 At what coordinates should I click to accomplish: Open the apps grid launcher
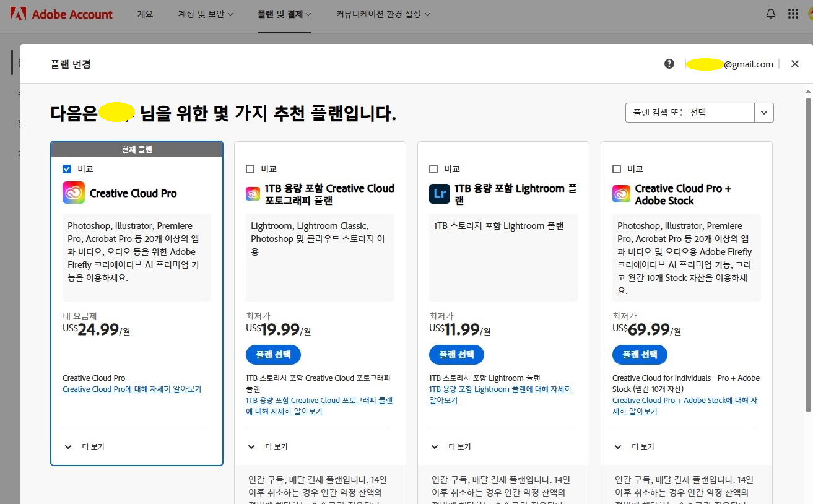click(793, 14)
